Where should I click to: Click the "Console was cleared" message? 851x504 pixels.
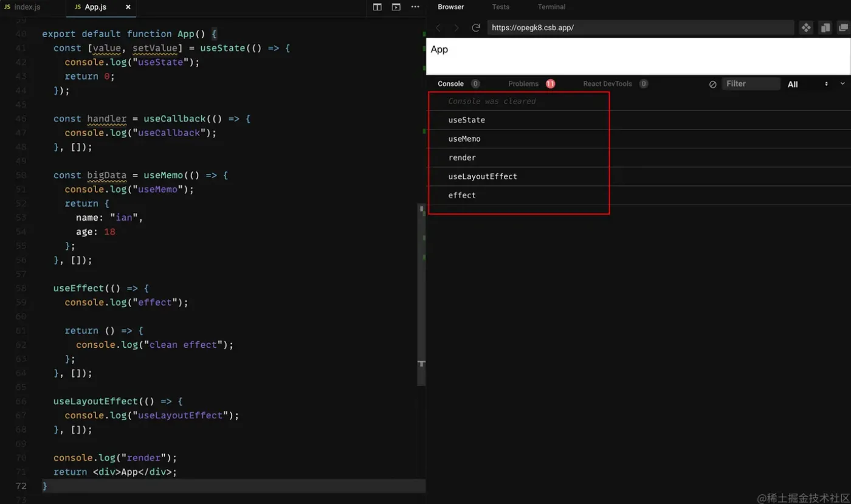click(x=492, y=102)
